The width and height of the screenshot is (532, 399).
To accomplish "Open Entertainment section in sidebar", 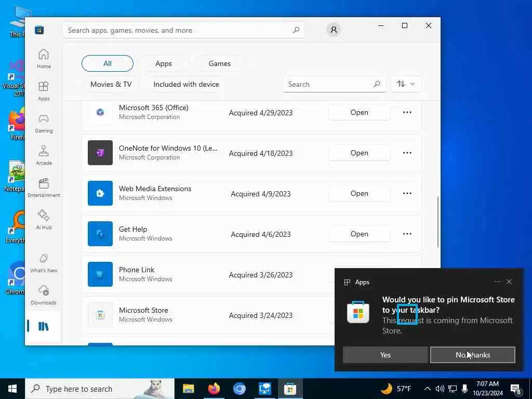I will 44,188.
